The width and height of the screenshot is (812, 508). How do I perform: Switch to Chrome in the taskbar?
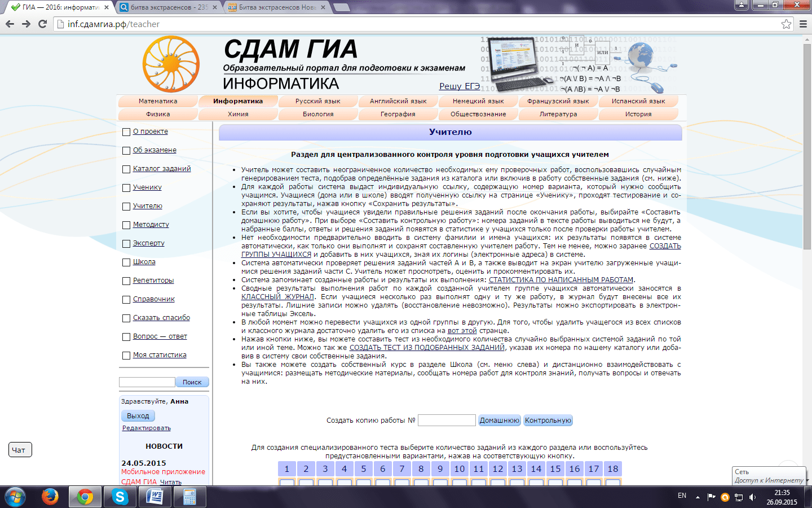point(85,497)
